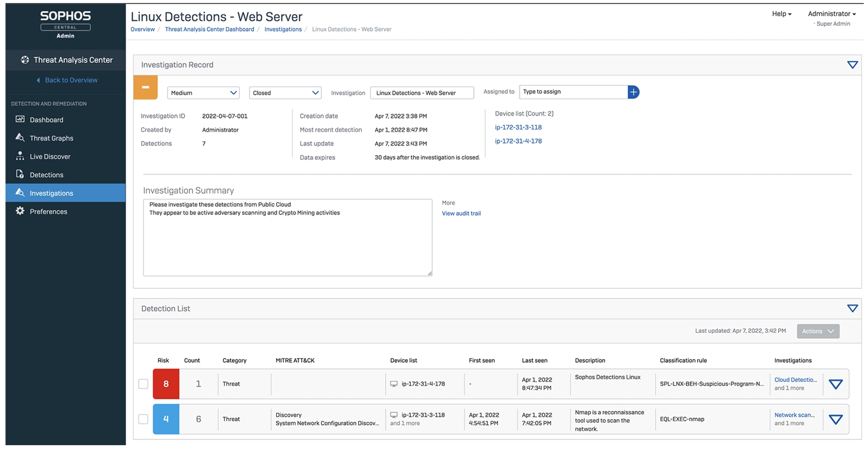Click the Threat Graphs icon in sidebar
This screenshot has width=868, height=453.
(20, 138)
